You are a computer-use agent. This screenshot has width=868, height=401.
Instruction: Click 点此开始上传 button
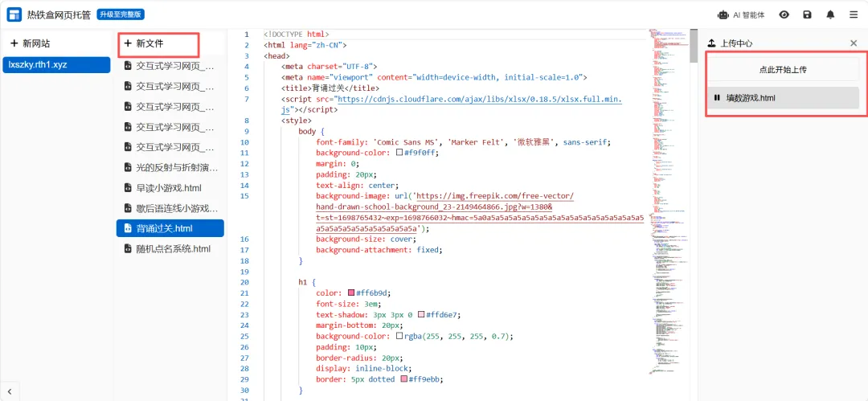click(x=783, y=70)
